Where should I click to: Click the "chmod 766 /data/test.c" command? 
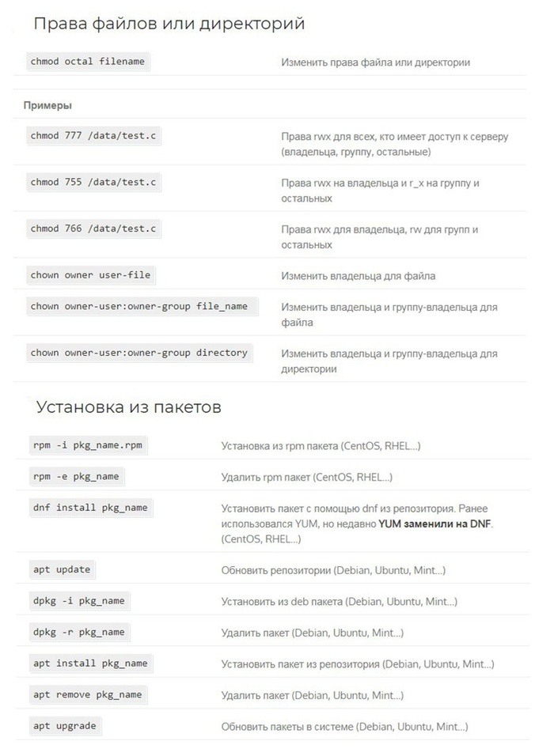[93, 229]
